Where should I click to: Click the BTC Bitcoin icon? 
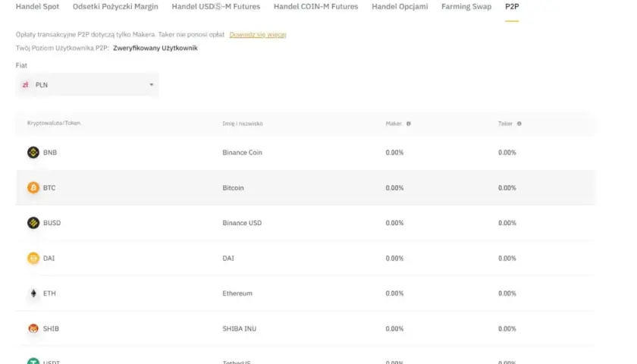point(33,188)
